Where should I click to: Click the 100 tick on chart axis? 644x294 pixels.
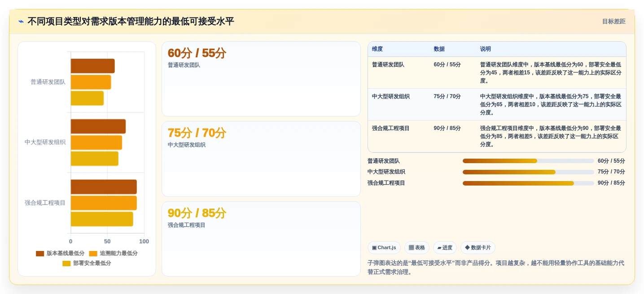point(144,242)
